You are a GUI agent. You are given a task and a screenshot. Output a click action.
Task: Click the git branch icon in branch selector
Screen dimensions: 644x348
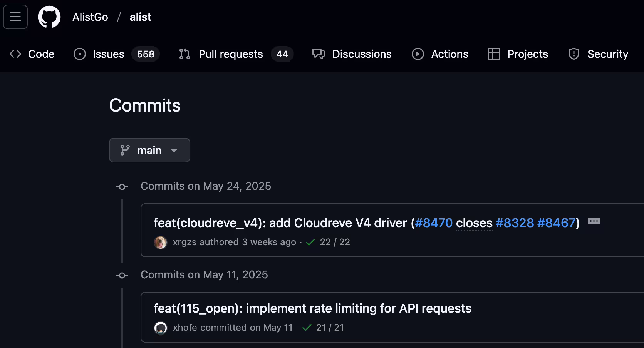pos(125,150)
